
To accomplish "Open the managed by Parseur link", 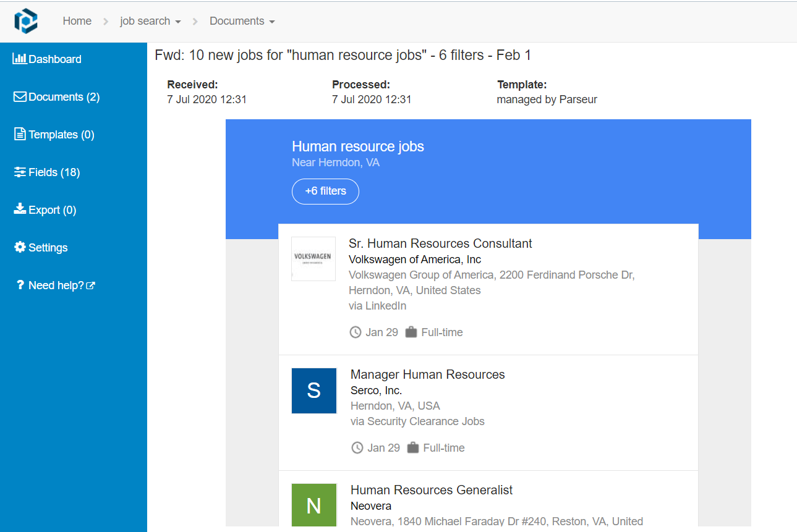I will 547,99.
